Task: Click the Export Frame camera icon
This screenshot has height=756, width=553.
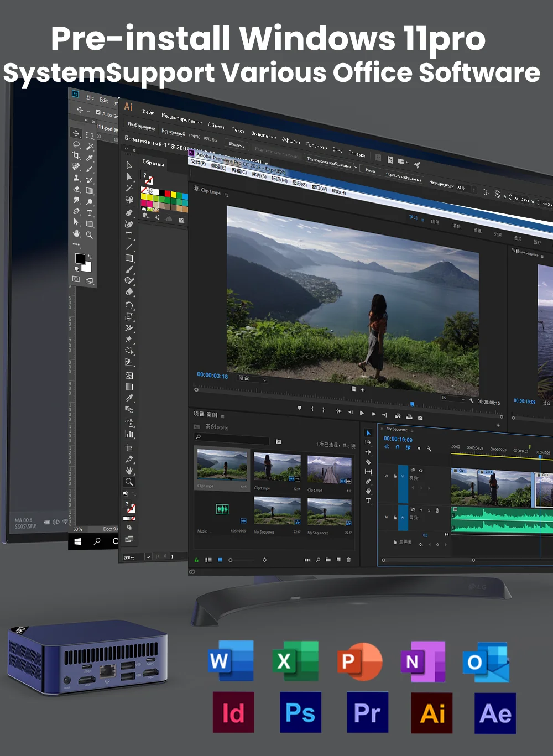Action: click(x=420, y=418)
